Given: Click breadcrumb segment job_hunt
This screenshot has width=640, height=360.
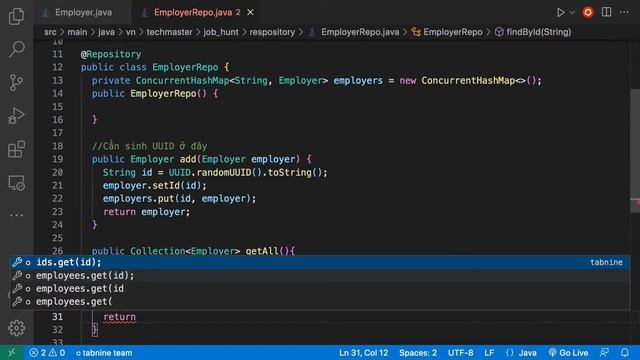Looking at the screenshot, I should click(221, 32).
